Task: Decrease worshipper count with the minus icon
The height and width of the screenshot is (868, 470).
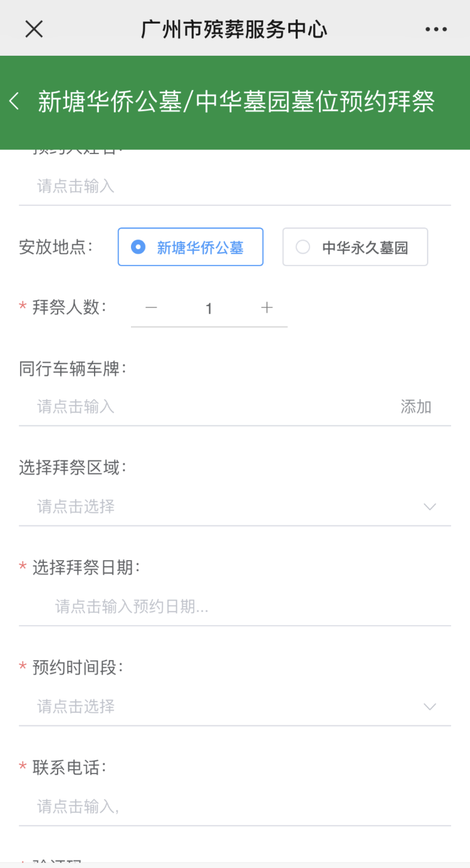Action: pos(151,308)
